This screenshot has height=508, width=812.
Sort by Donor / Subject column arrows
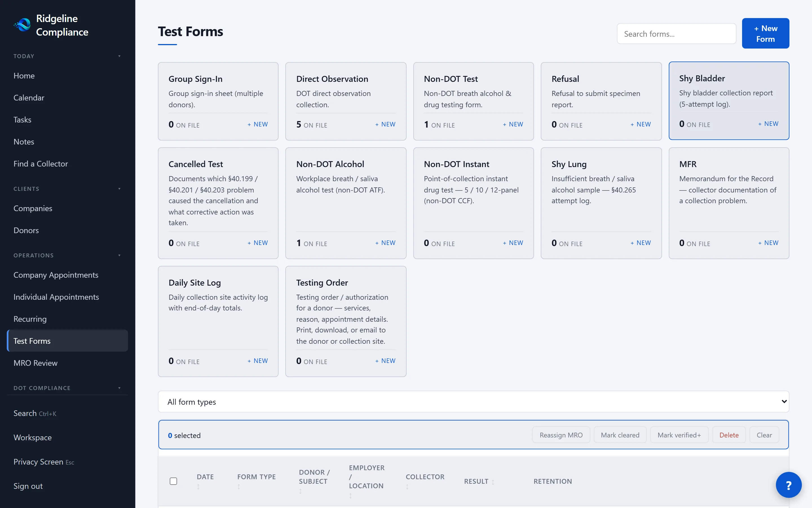301,491
